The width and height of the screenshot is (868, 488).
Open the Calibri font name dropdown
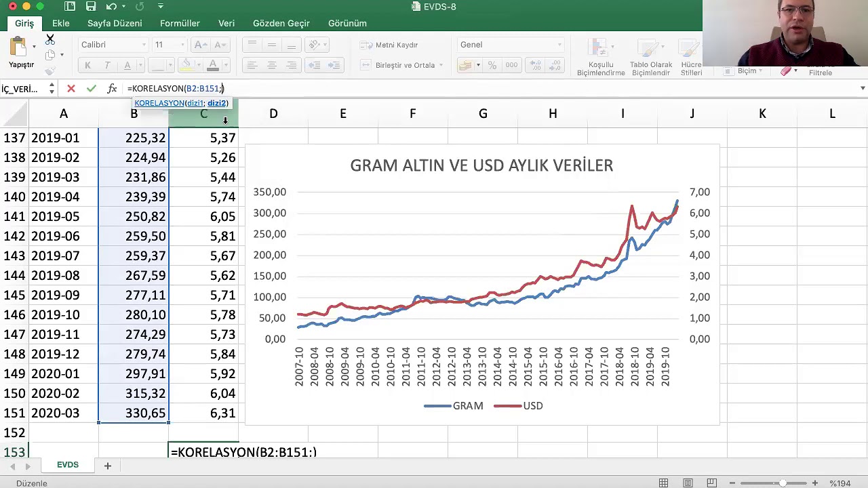144,45
